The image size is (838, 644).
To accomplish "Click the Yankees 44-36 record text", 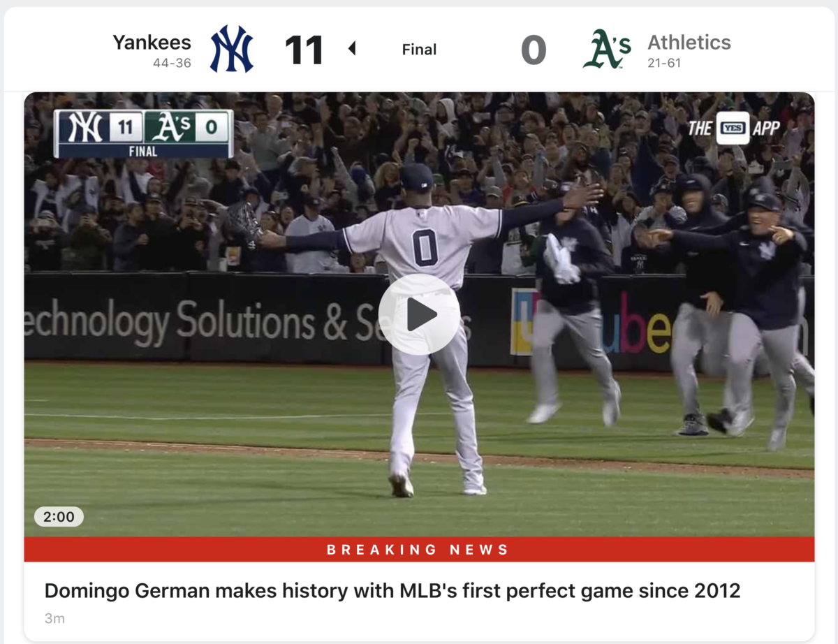I will click(172, 64).
